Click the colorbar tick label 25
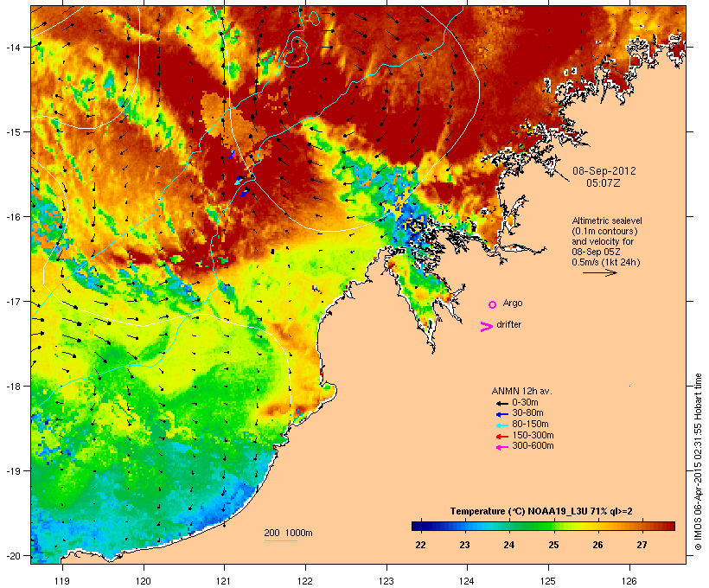Viewport: 709px width, 588px height. point(553,545)
